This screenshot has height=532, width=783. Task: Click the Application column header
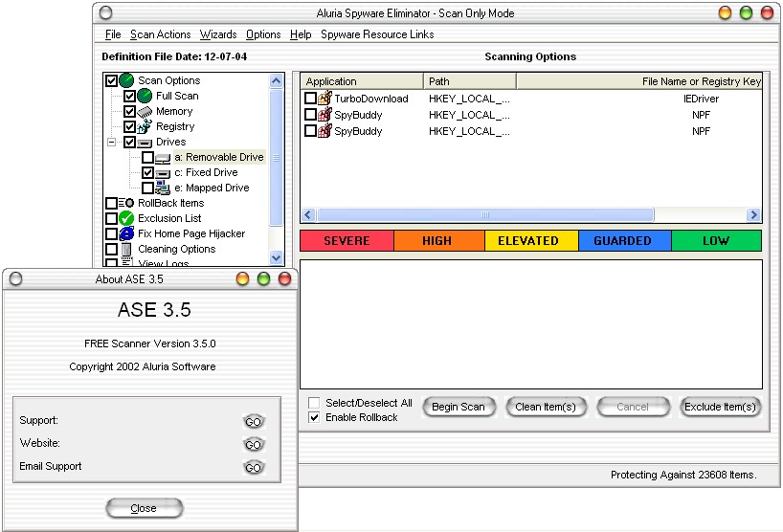click(x=362, y=81)
